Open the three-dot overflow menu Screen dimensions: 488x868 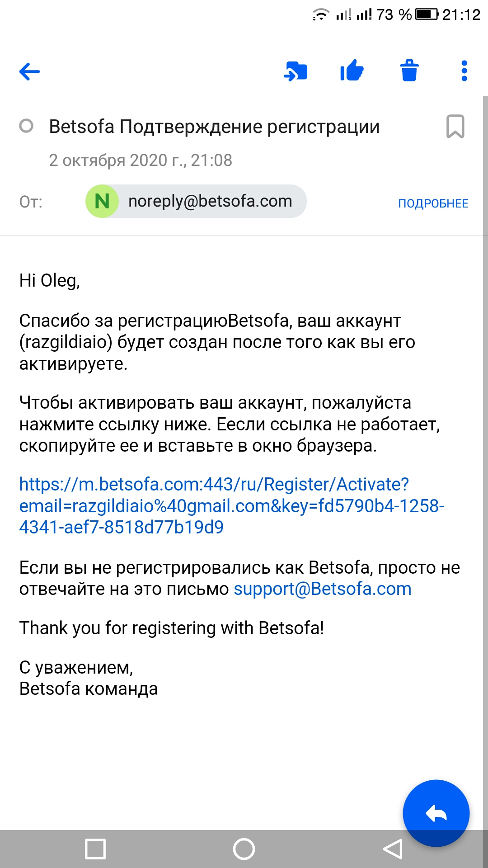(464, 71)
